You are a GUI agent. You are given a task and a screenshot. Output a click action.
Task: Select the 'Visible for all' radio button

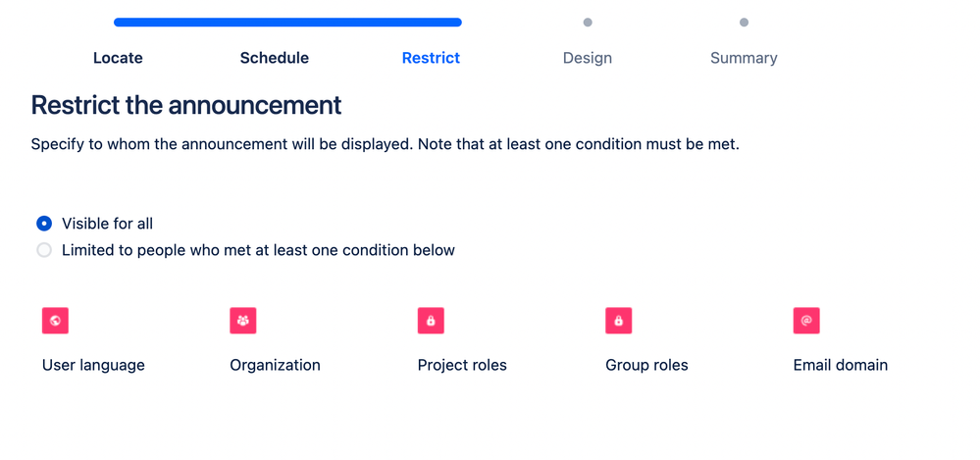(44, 224)
